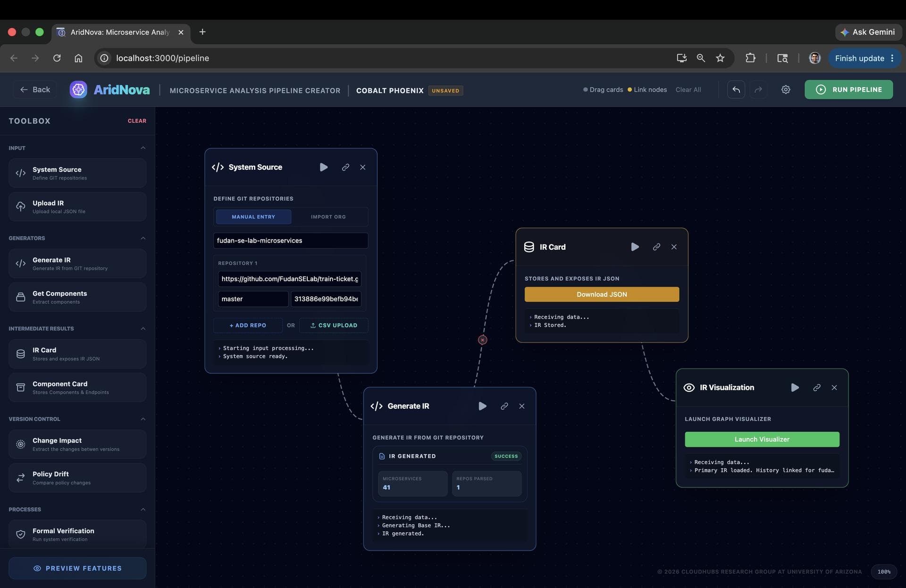The width and height of the screenshot is (906, 588).
Task: Open PREVIEW FEATURES
Action: coord(77,568)
